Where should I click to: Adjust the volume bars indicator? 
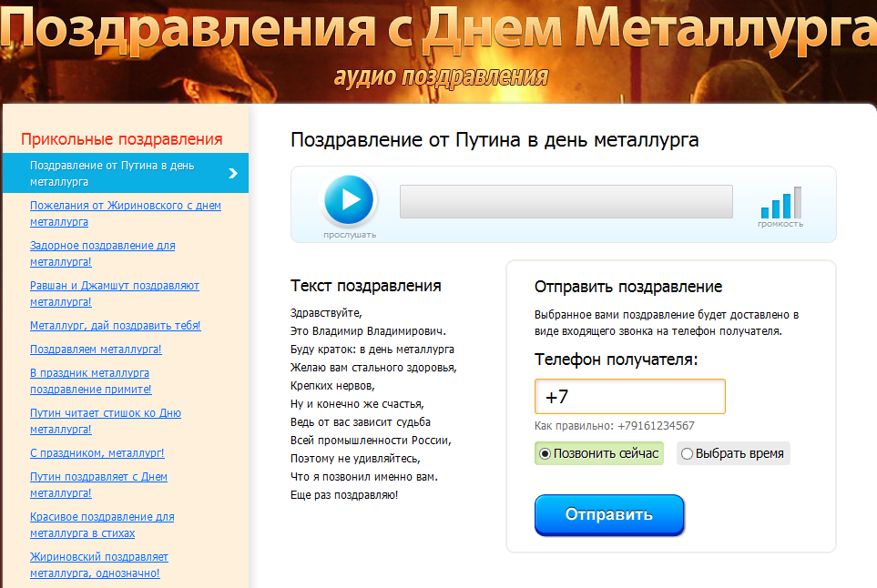point(781,202)
